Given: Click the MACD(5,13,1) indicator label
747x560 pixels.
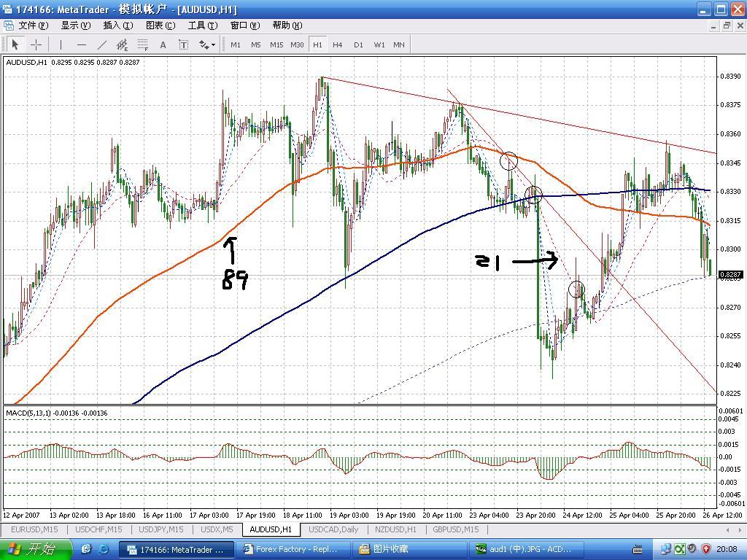Looking at the screenshot, I should click(x=57, y=413).
